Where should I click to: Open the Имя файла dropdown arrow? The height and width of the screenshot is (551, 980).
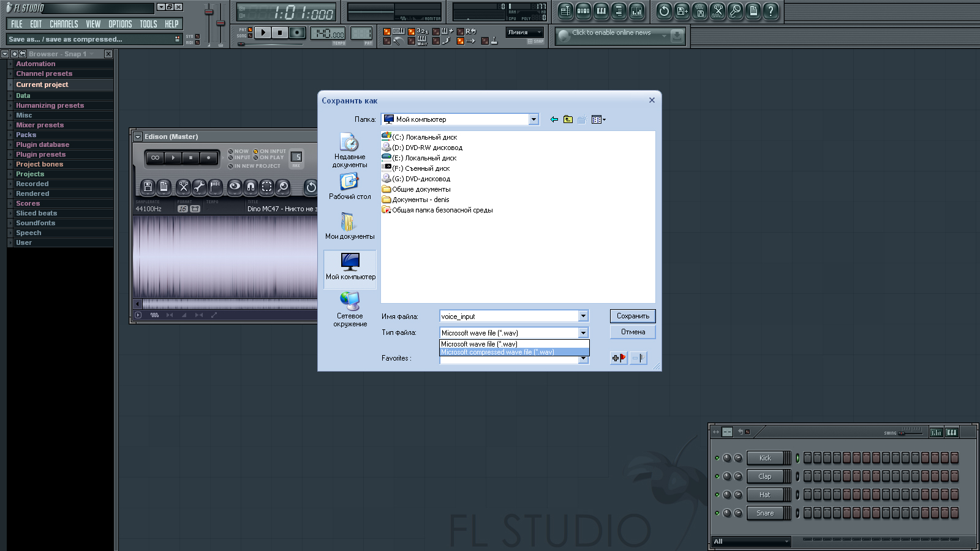tap(583, 317)
